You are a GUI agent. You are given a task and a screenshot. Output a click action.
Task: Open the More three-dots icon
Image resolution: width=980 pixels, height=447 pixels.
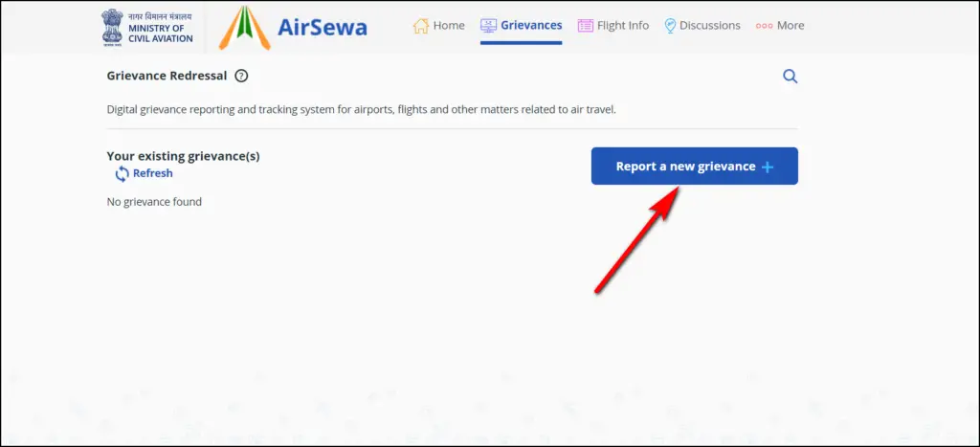tap(764, 26)
